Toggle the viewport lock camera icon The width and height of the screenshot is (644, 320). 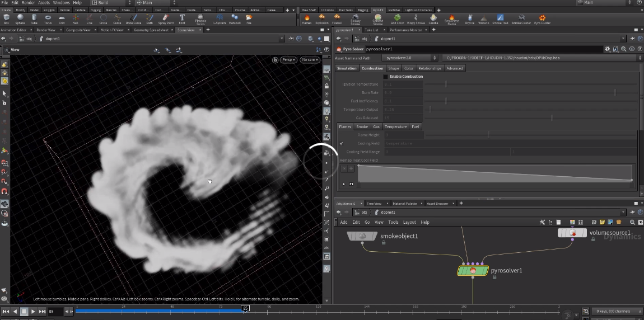coord(275,60)
